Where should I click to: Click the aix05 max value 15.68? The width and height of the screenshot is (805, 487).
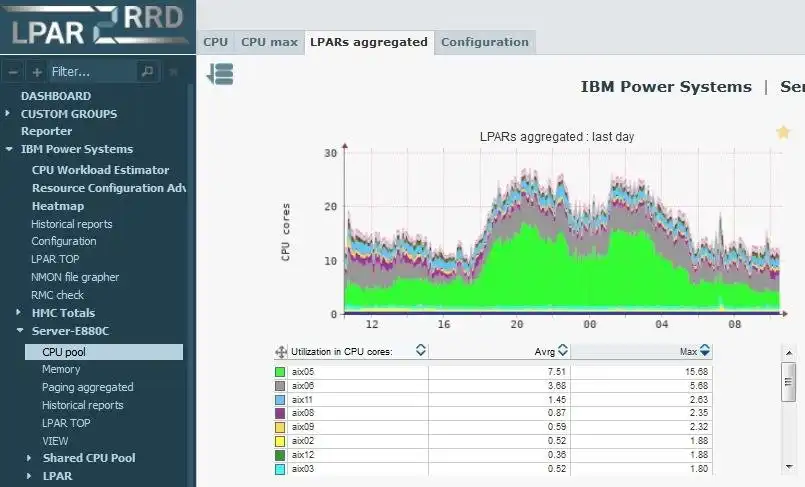[x=696, y=372]
